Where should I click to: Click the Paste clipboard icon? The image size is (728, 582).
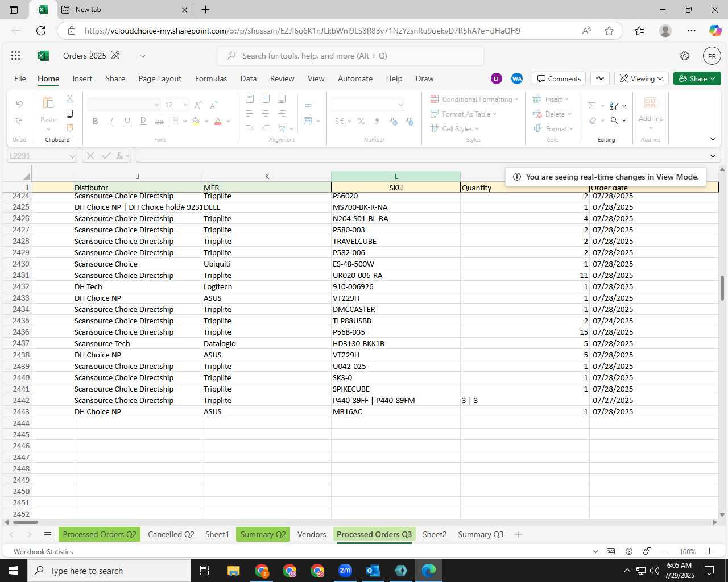click(x=48, y=103)
